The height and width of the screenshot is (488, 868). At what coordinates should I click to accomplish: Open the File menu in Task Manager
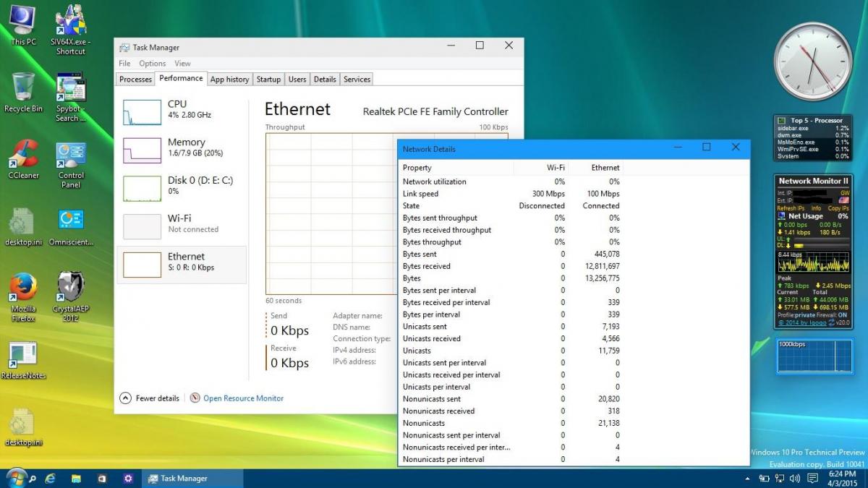(124, 64)
